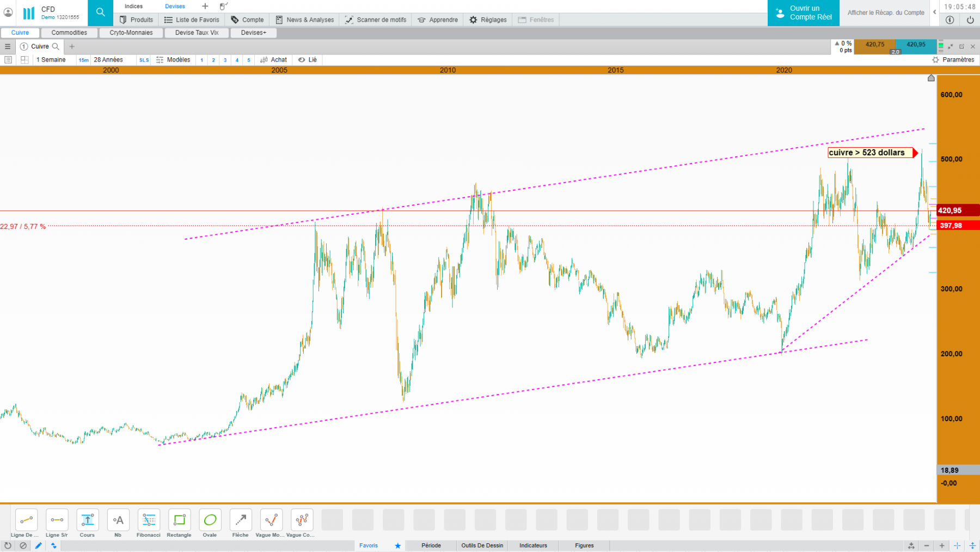Toggle the SLS chart option

144,60
